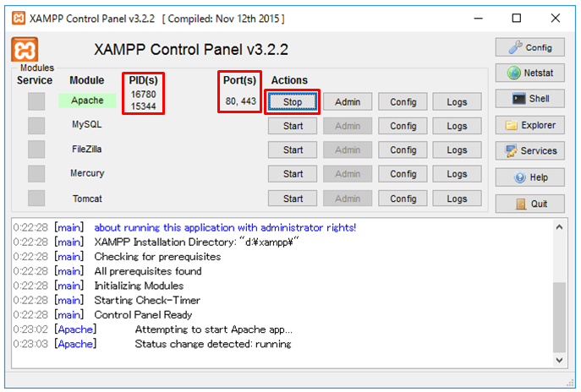Open Config with the wrench icon
Viewport: 581px width, 392px height.
click(x=529, y=47)
